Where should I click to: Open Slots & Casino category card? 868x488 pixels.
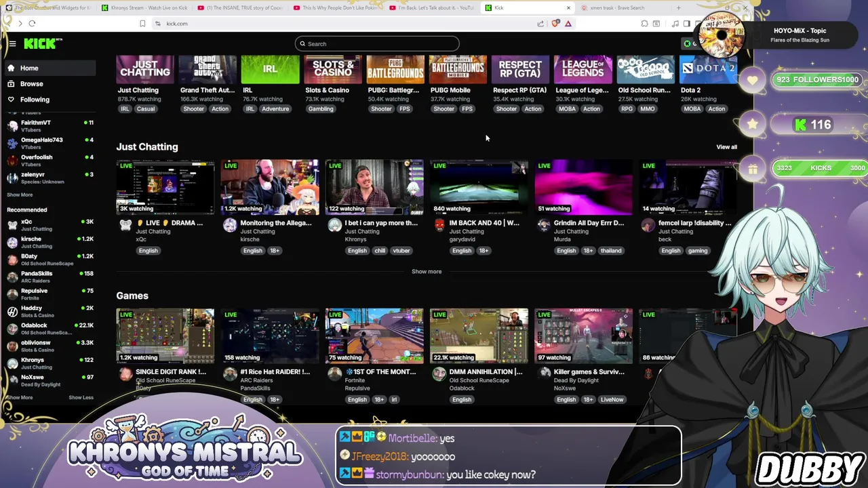332,70
